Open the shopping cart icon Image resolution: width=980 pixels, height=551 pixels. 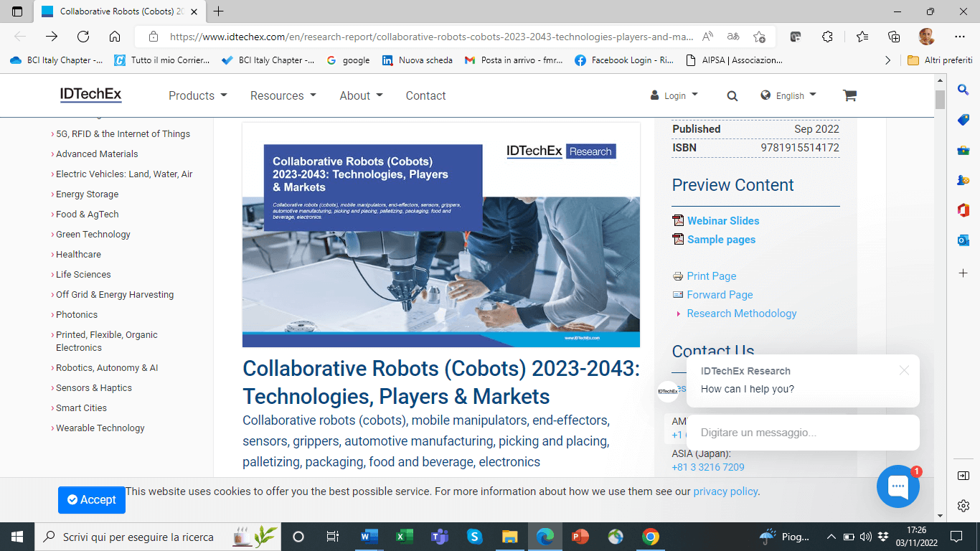(849, 95)
